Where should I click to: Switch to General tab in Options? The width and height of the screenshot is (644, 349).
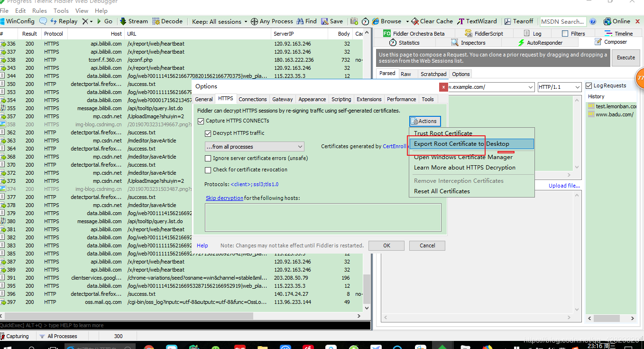[x=204, y=99]
